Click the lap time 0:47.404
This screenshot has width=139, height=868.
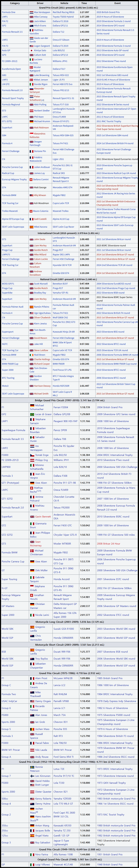click(x=84, y=284)
